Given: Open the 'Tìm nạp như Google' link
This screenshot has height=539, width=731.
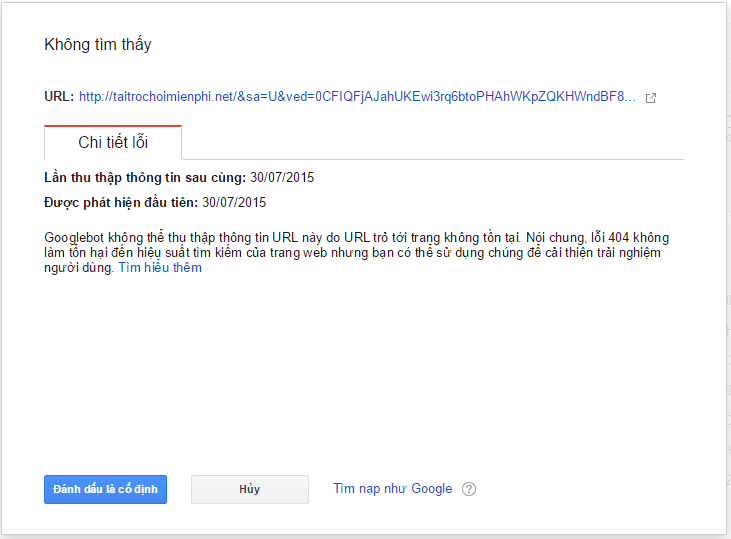Looking at the screenshot, I should point(393,488).
